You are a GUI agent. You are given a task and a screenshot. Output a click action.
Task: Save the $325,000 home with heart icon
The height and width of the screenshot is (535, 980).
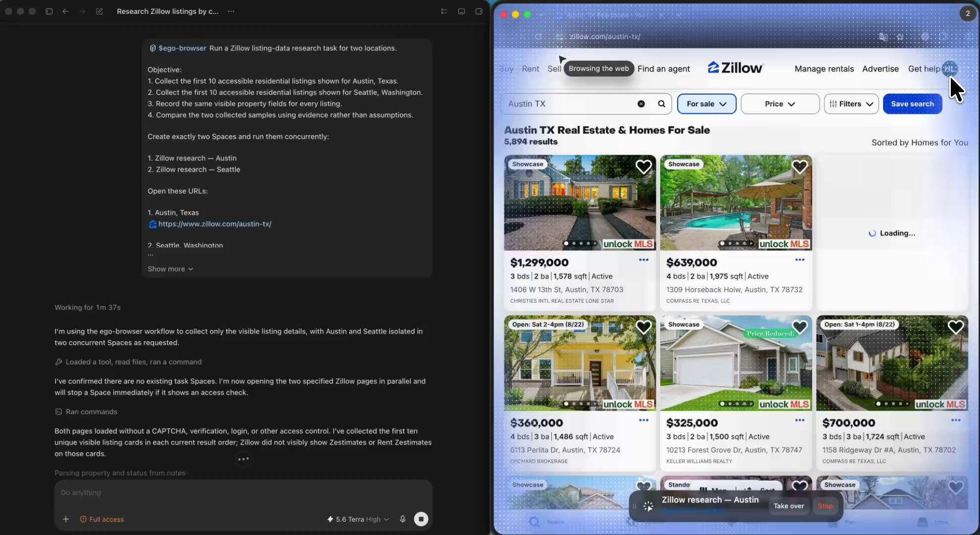click(800, 327)
